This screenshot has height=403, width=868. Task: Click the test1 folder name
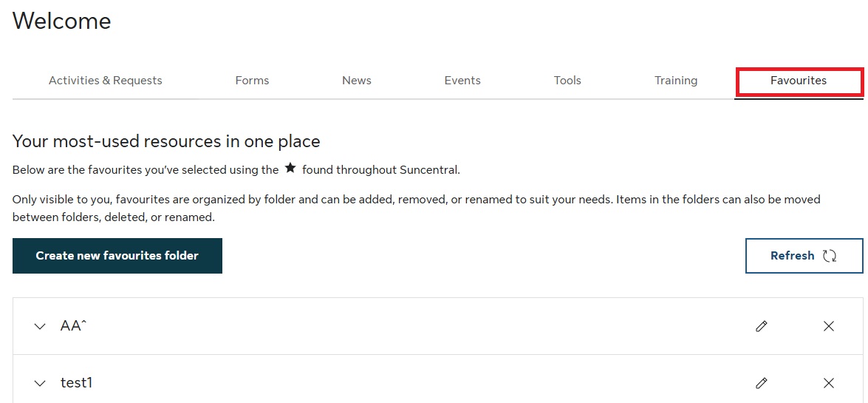pyautogui.click(x=77, y=383)
